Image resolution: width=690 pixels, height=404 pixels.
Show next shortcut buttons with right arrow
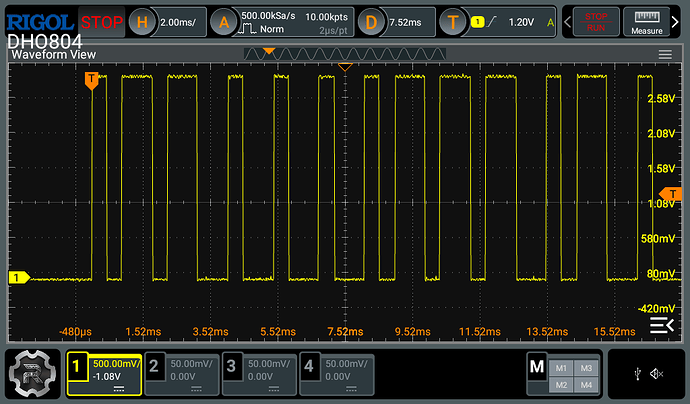coord(675,22)
